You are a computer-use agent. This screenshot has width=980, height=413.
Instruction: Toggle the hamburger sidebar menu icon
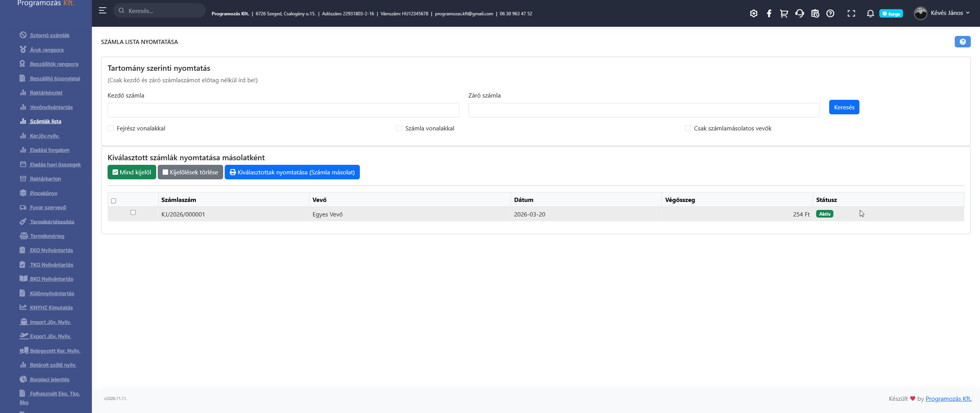coord(103,11)
